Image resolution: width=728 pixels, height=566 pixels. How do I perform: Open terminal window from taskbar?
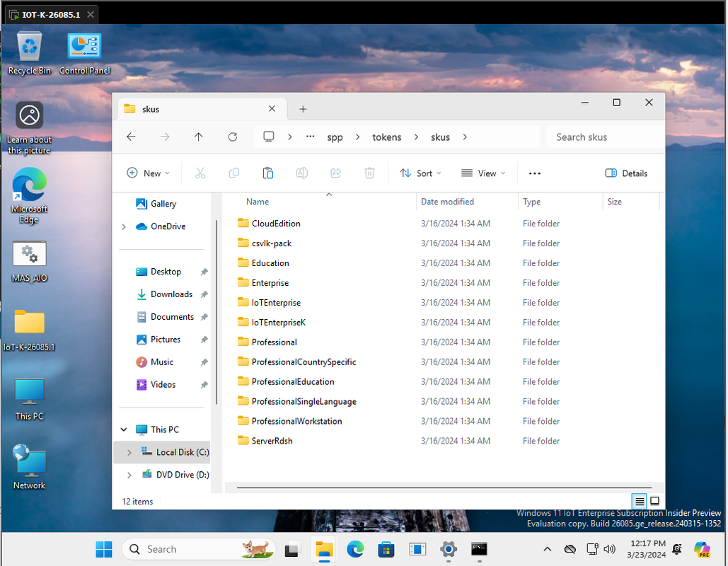(x=479, y=549)
